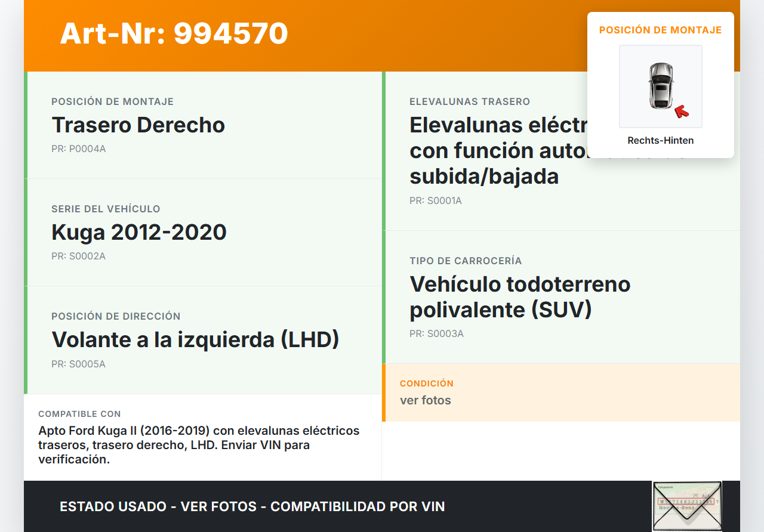Screen dimensions: 764x532
Task: Select "Vehículo todoterreno polivalente (SUV)" value
Action: pyautogui.click(x=520, y=296)
